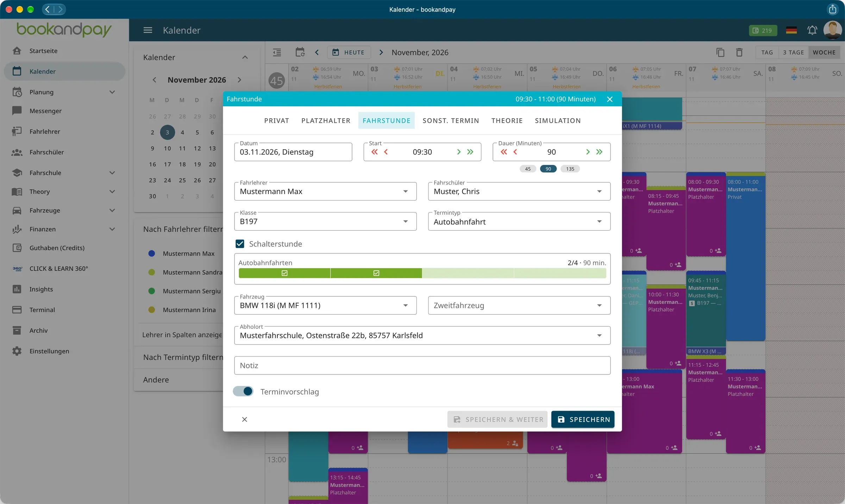Open CLICK & LEARN 360° in sidebar
This screenshot has height=504, width=845.
pos(64,269)
